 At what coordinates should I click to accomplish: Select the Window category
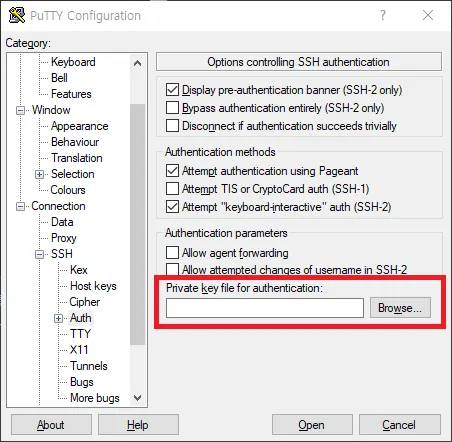click(51, 110)
